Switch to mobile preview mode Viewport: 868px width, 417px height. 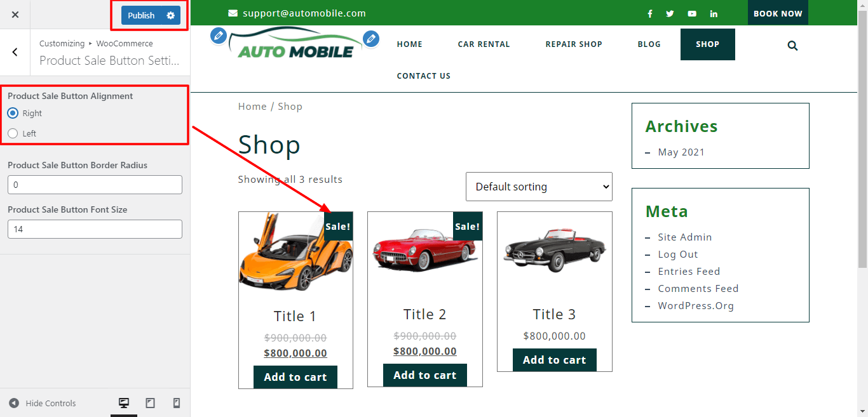pyautogui.click(x=177, y=403)
